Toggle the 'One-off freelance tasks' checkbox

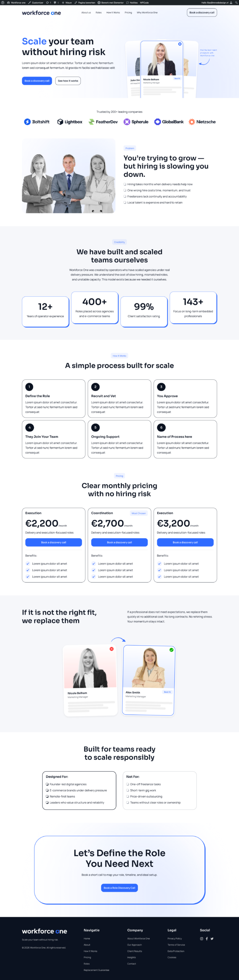(x=128, y=784)
